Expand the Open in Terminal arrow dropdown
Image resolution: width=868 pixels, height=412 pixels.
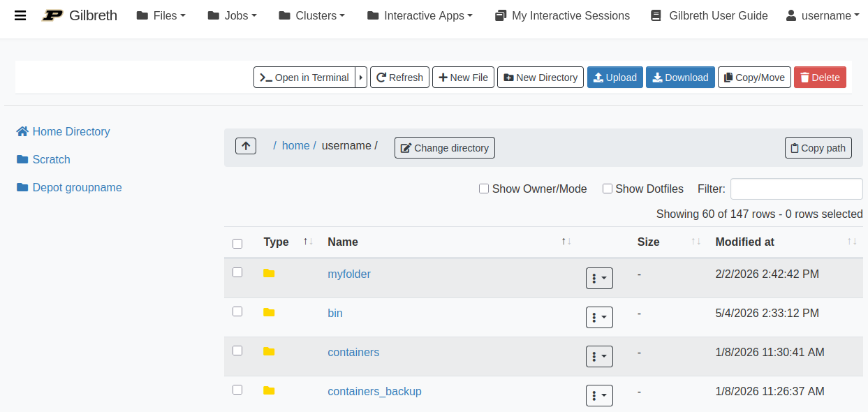[361, 78]
